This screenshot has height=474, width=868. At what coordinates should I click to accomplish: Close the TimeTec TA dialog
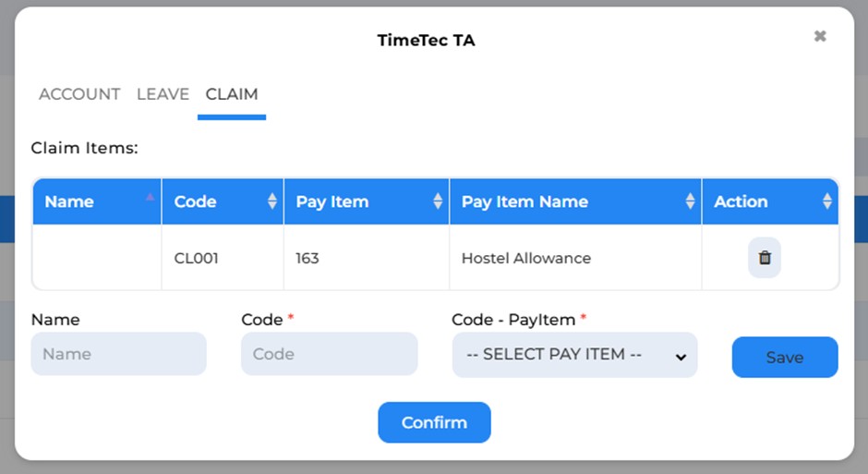[820, 36]
